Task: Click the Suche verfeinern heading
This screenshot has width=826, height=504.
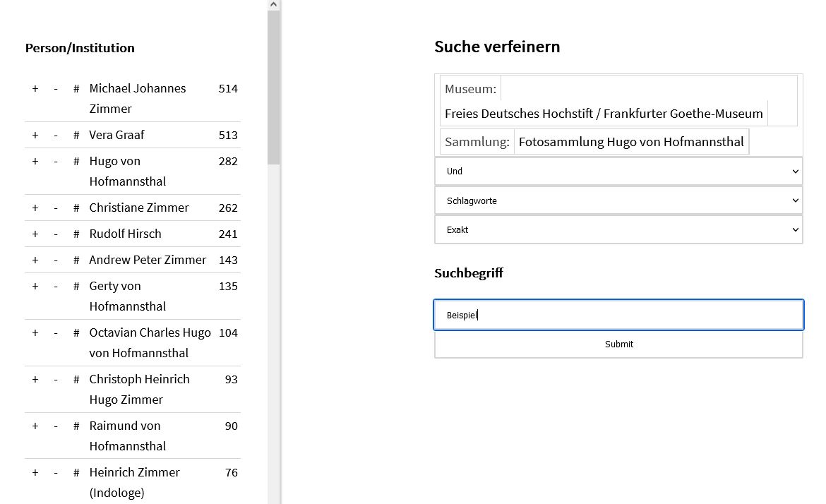Action: tap(497, 47)
